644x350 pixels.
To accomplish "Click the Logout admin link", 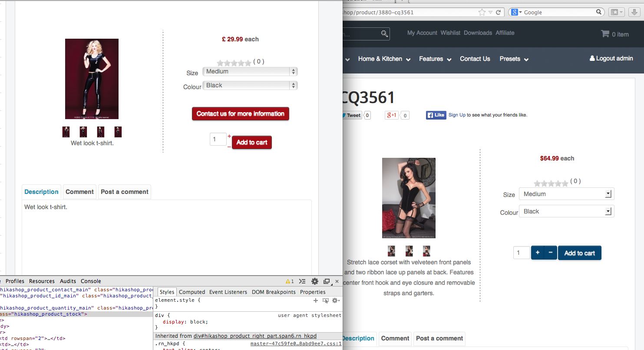I will [611, 59].
